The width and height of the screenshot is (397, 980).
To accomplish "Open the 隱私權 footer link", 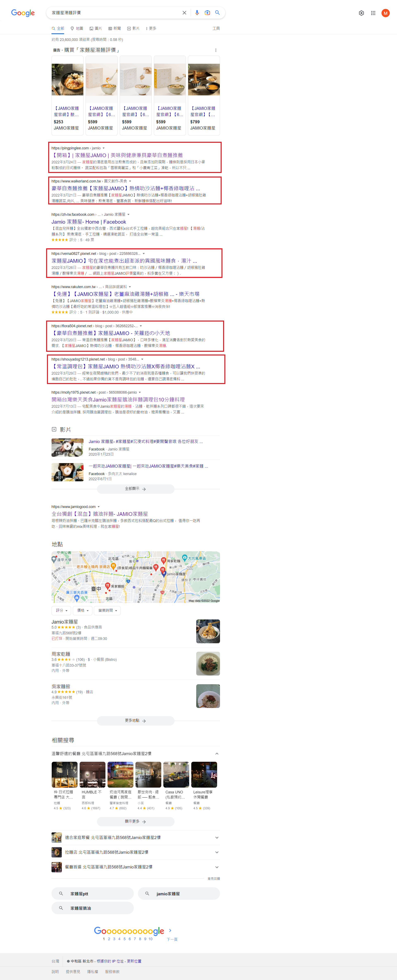I will pyautogui.click(x=92, y=971).
